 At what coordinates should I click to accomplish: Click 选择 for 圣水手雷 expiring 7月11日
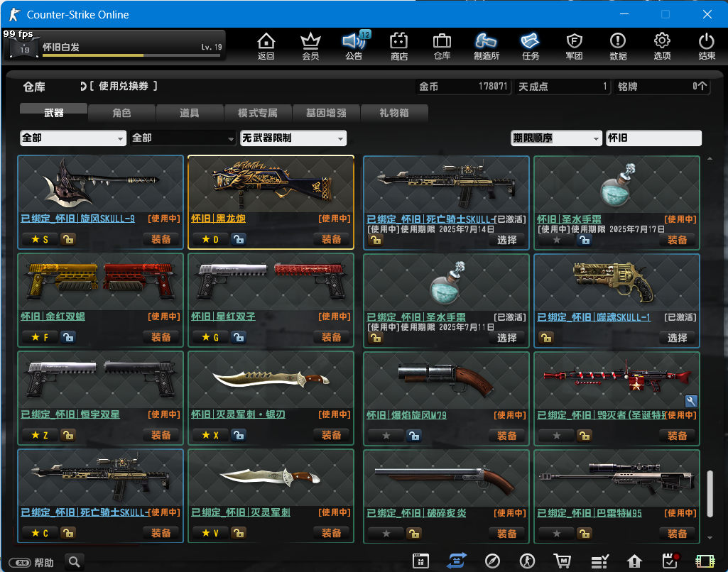point(506,338)
